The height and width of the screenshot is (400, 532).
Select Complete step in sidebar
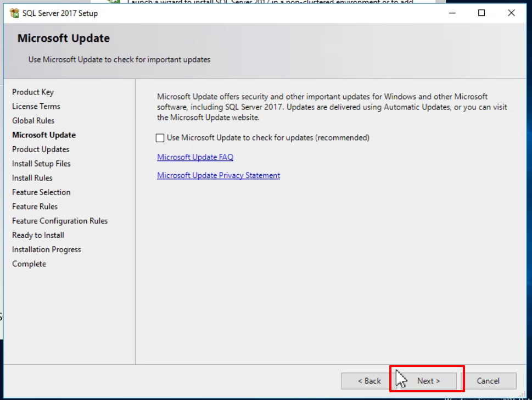[29, 264]
